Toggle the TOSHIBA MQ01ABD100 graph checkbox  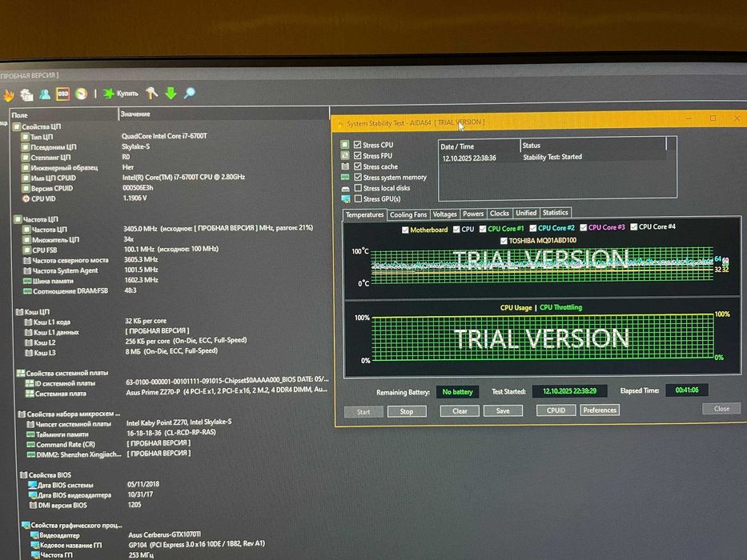point(504,241)
